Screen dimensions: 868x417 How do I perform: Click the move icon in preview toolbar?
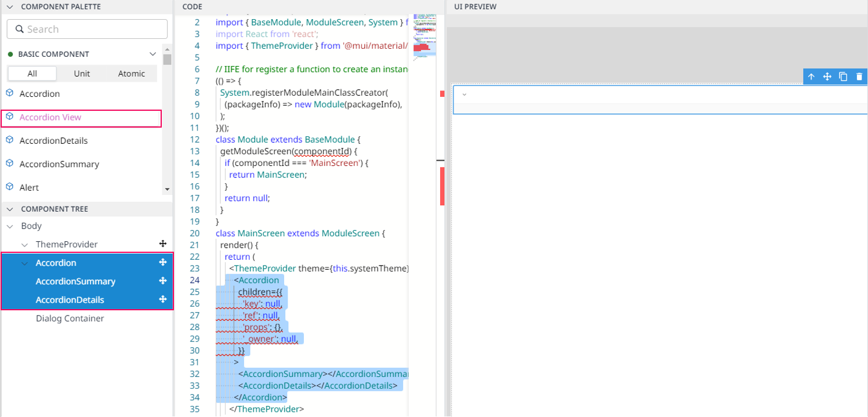tap(827, 77)
